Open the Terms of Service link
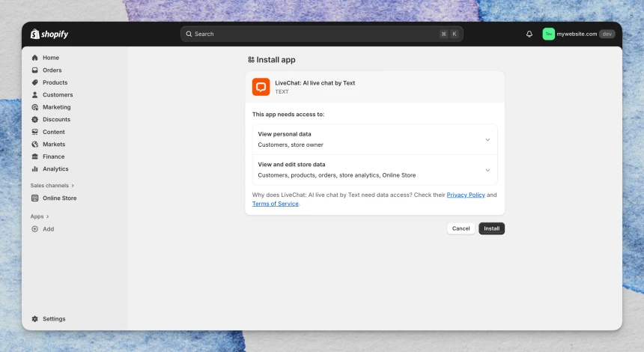644x352 pixels. tap(275, 204)
